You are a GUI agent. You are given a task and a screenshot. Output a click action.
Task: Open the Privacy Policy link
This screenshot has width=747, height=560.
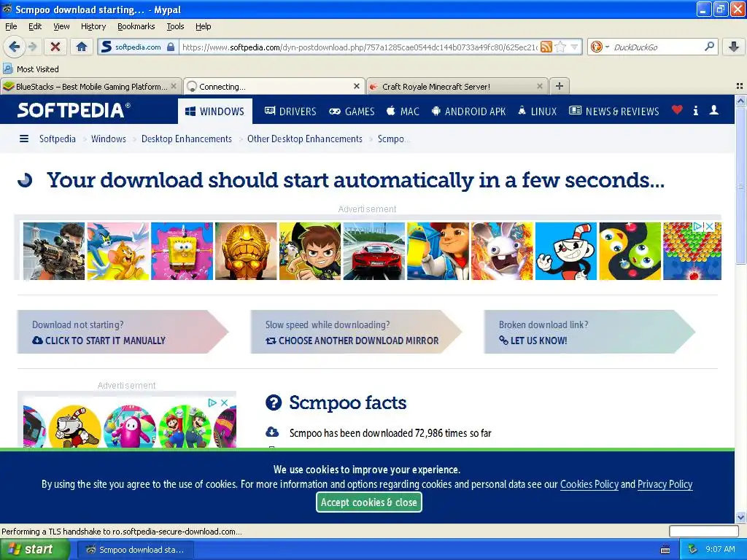(665, 484)
